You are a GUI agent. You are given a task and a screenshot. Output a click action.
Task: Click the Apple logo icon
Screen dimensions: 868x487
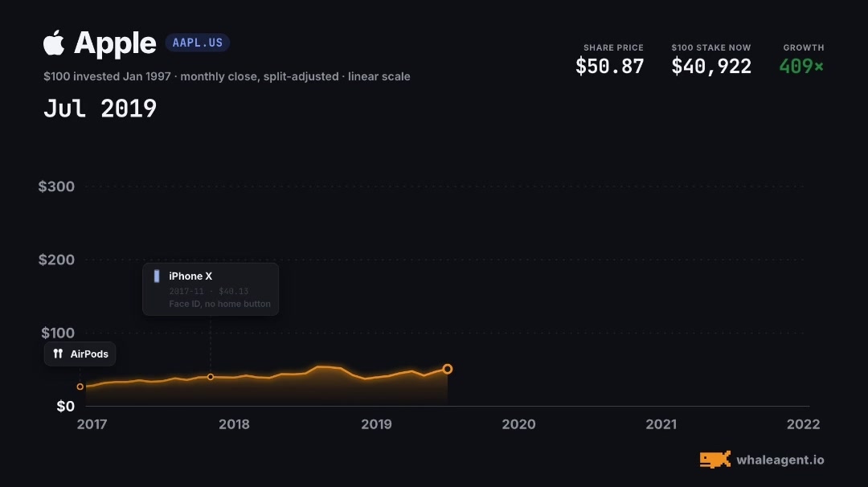coord(54,43)
